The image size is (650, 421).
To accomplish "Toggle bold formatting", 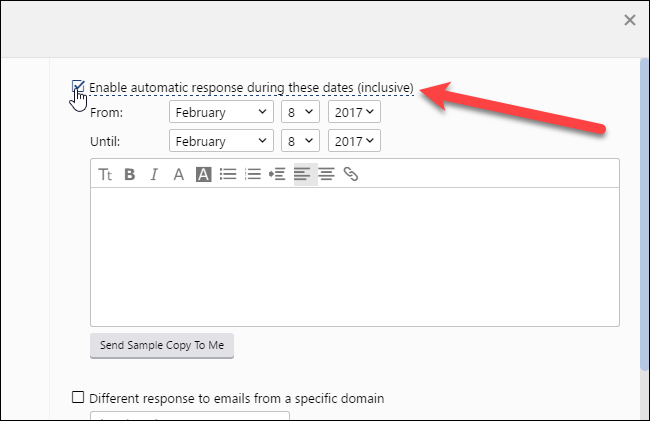I will [130, 174].
